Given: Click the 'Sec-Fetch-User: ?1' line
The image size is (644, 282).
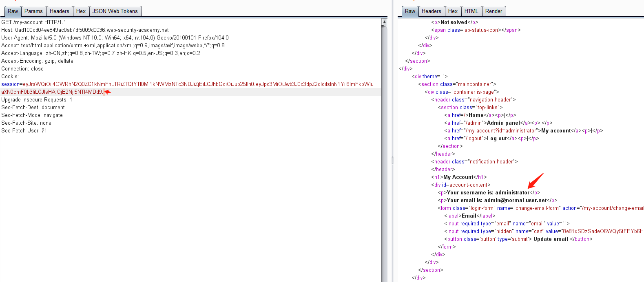Looking at the screenshot, I should click(24, 131).
